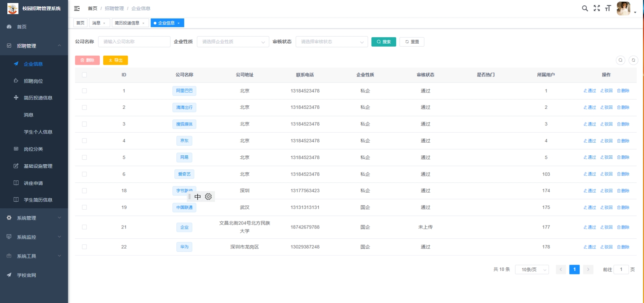Click the yellow 导出 export button

coord(115,60)
